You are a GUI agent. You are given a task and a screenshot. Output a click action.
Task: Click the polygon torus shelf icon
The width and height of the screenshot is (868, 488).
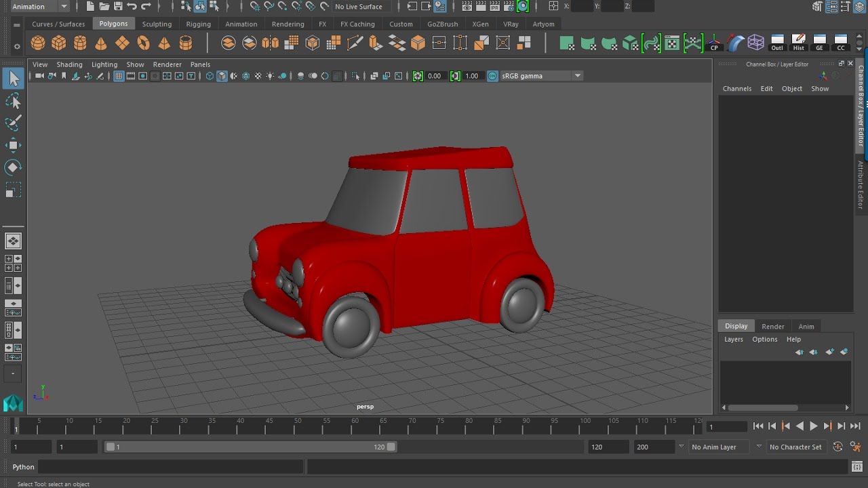143,43
